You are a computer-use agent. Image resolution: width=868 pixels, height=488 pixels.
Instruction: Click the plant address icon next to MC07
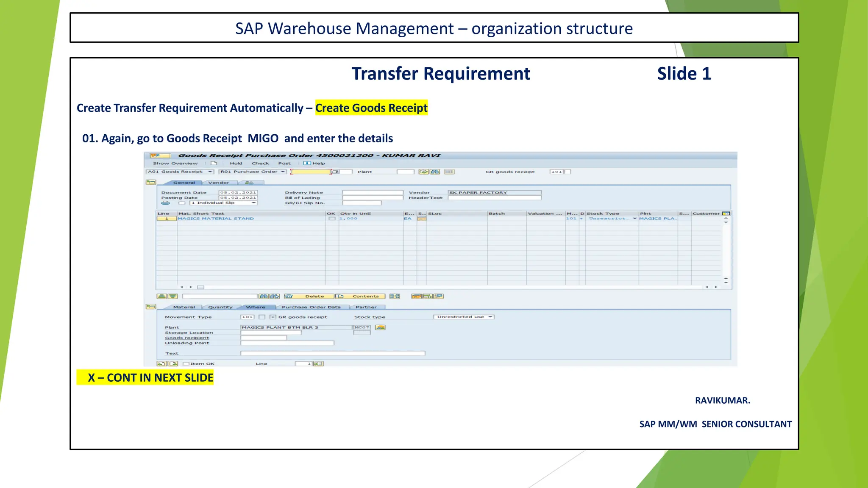coord(380,327)
